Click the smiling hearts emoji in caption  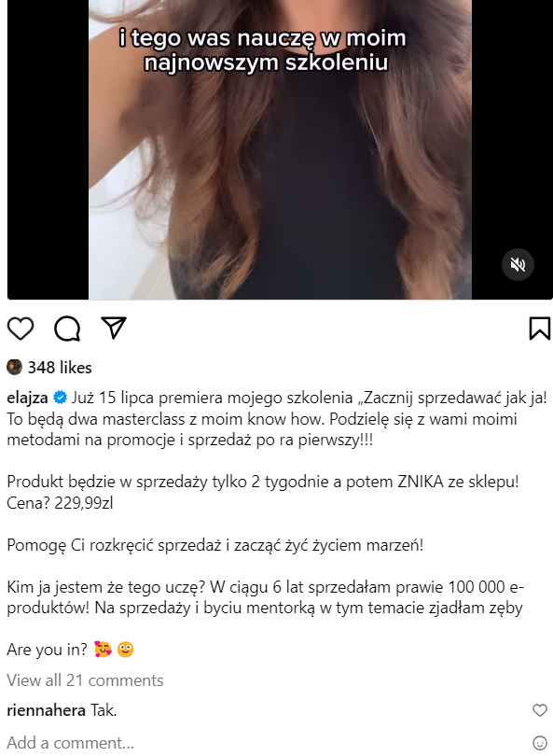[103, 650]
